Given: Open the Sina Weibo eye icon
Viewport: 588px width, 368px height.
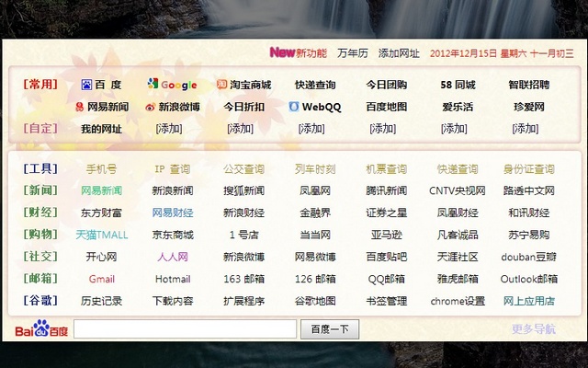Looking at the screenshot, I should (150, 108).
